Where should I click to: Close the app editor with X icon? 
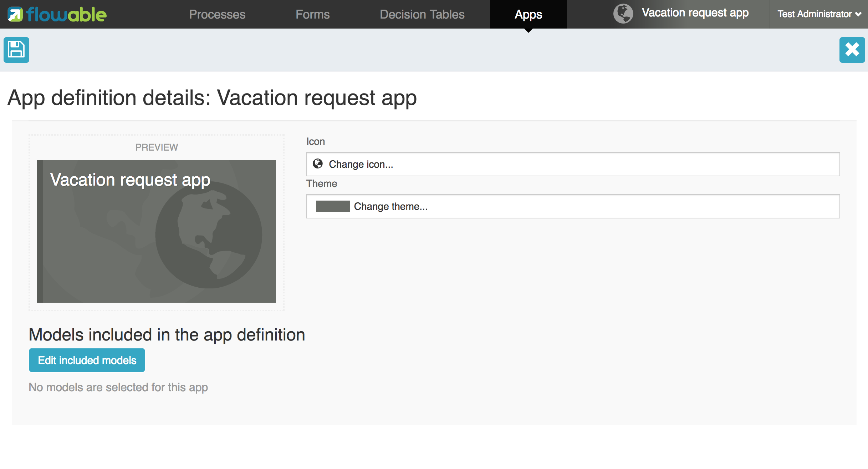[852, 50]
